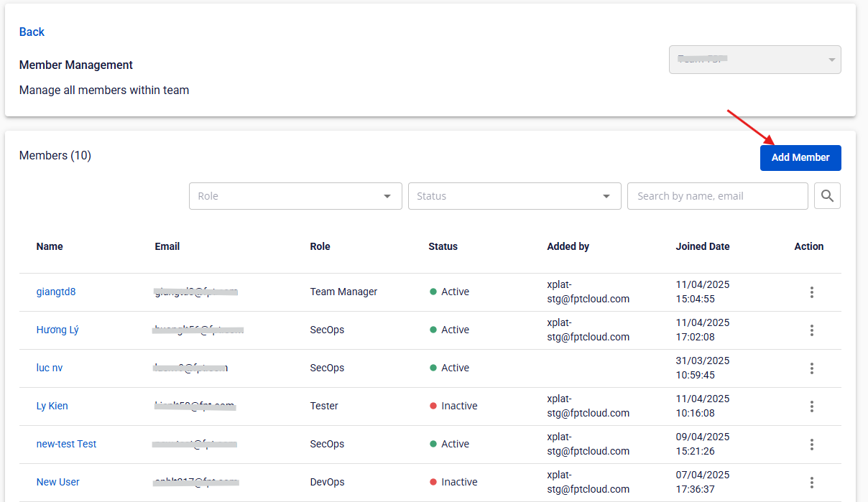Open action menu for giangtd8 row
The image size is (868, 502).
[x=812, y=292]
